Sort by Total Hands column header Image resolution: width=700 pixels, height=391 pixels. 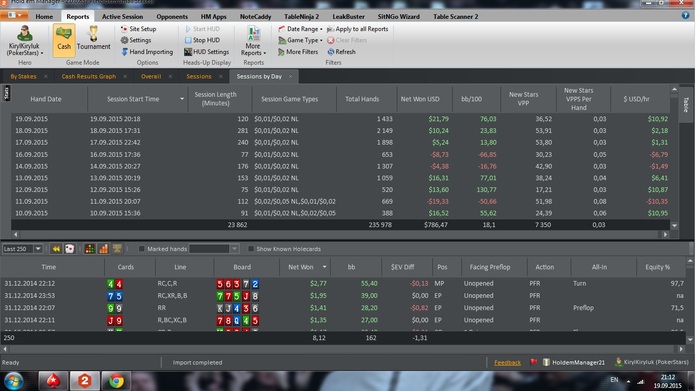[x=362, y=99]
